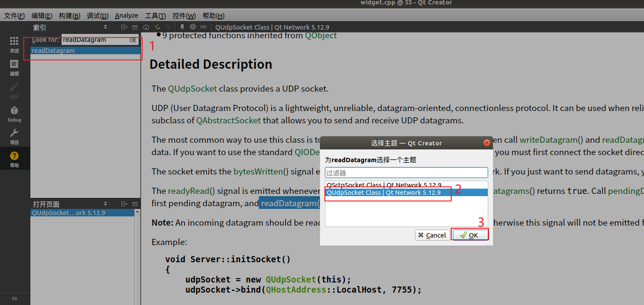The height and width of the screenshot is (305, 644).
Task: Open the QUdpSocket link in description
Action: tap(192, 89)
